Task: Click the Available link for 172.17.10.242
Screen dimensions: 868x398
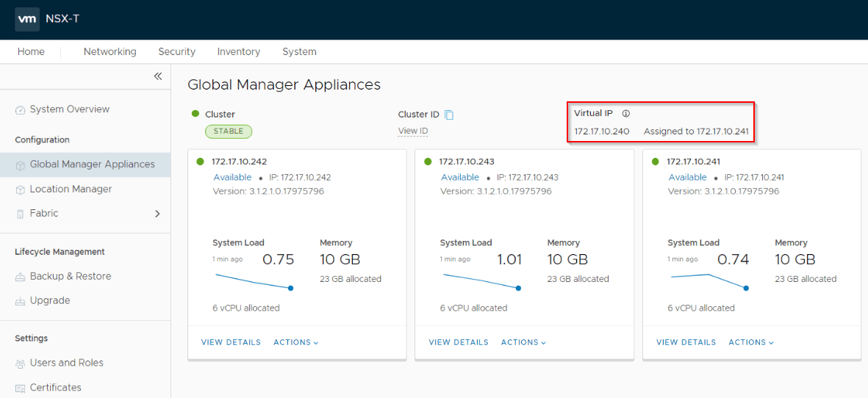Action: (232, 178)
